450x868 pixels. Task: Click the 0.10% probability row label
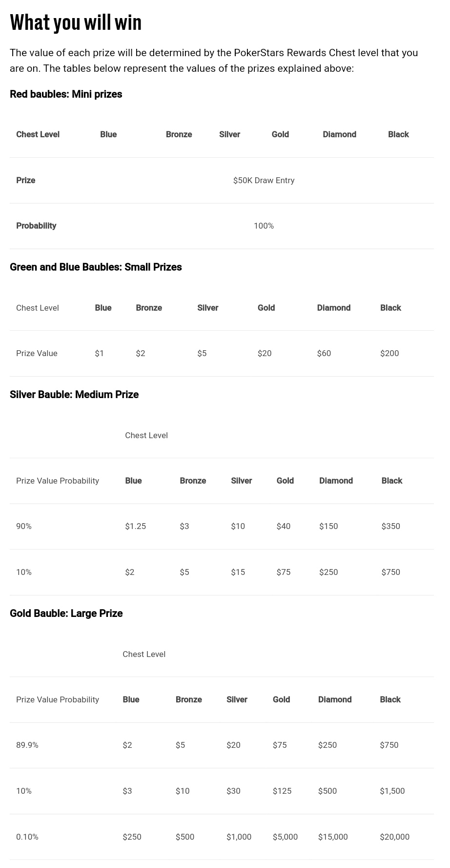[x=27, y=837]
